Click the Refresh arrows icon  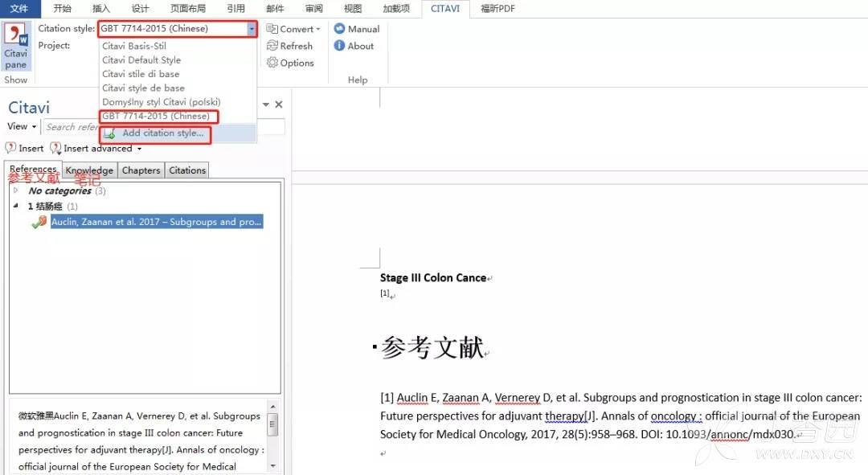272,46
